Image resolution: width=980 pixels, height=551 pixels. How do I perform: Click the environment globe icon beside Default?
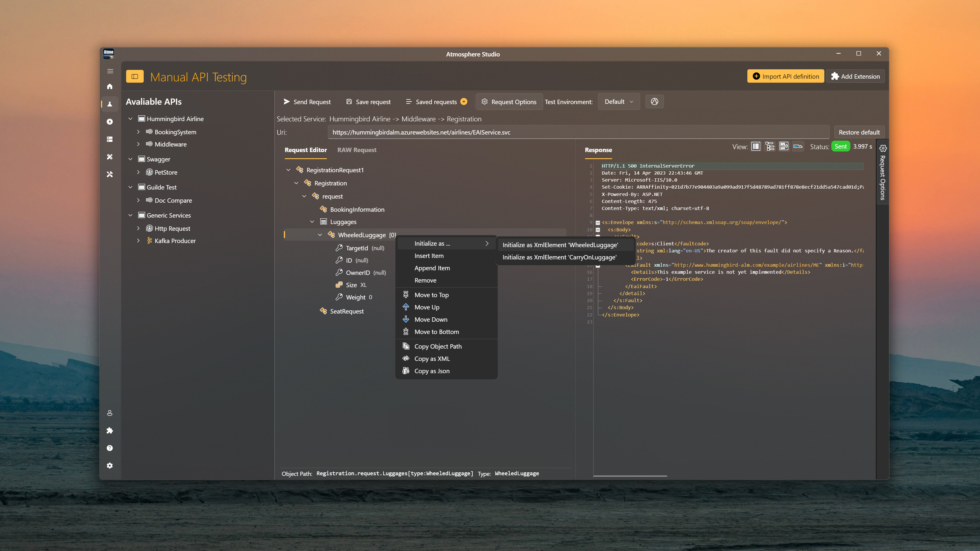654,101
